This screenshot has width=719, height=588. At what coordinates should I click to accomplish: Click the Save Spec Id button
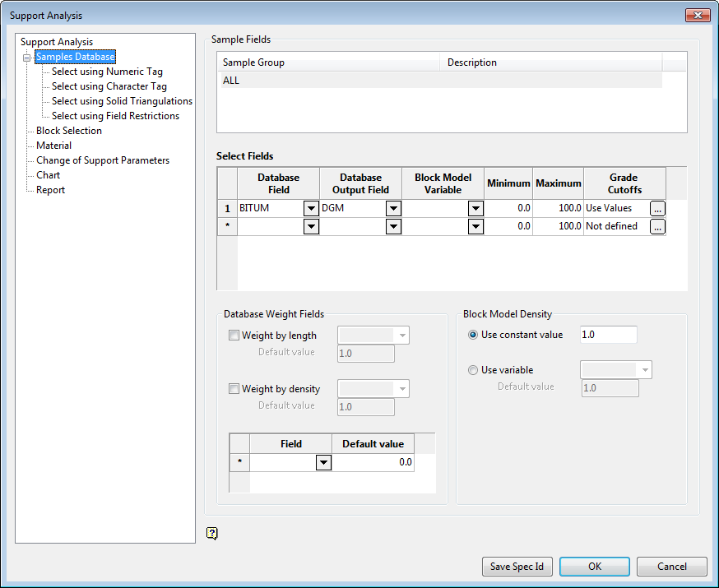click(x=517, y=567)
